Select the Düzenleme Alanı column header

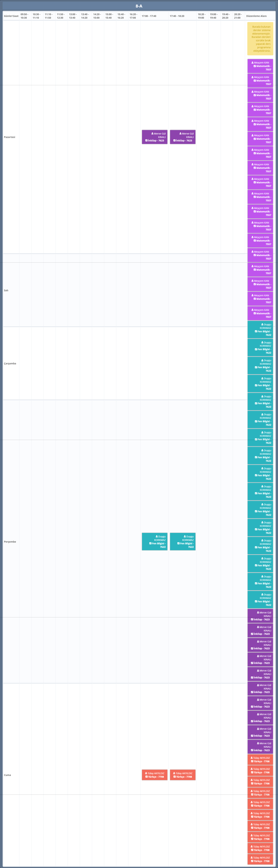[256, 16]
